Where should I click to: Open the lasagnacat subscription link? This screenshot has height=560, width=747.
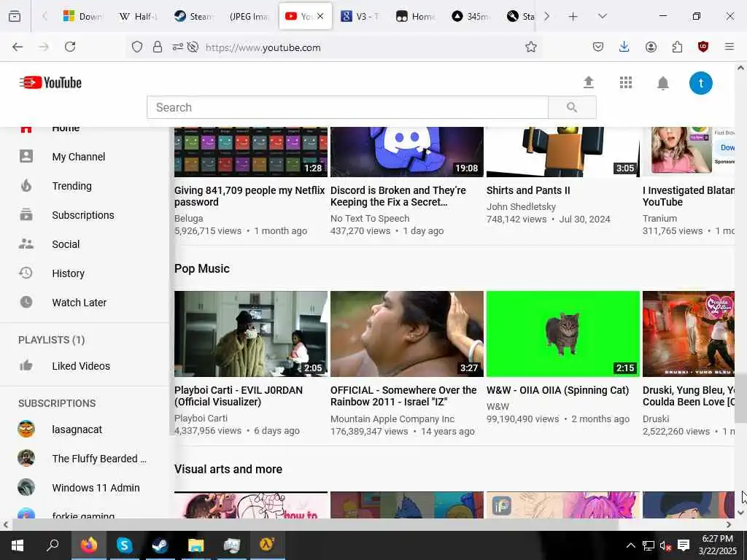coord(77,429)
